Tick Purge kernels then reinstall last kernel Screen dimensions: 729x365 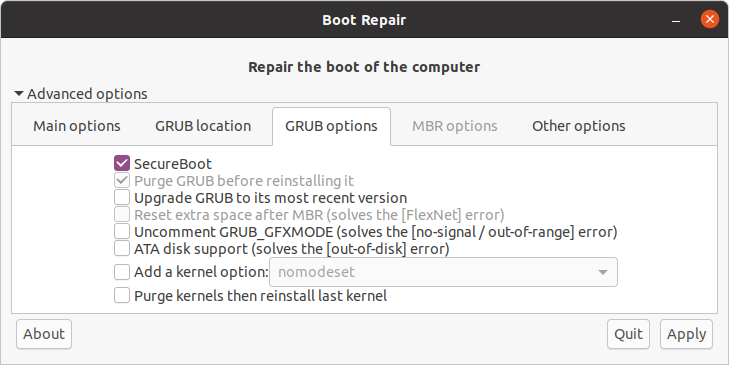[122, 295]
